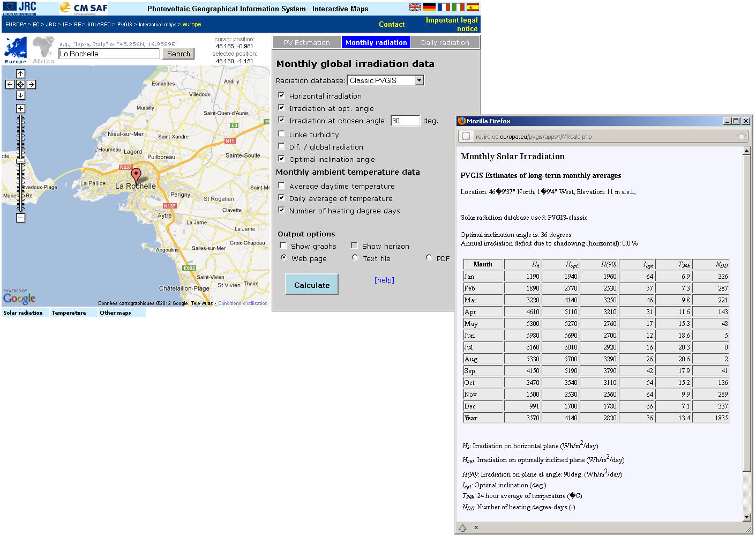Uncheck Daily average of temperature
756x535 pixels.
281,198
